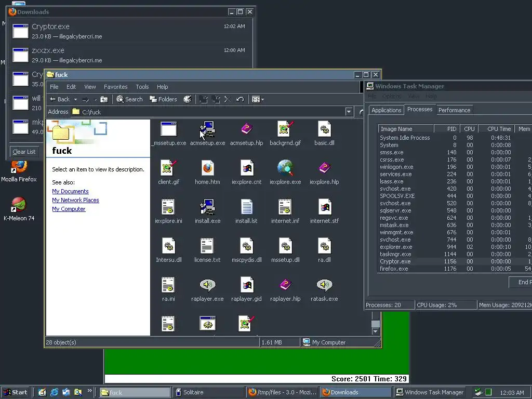Open the Favorites menu
This screenshot has height=399, width=532.
[x=115, y=87]
